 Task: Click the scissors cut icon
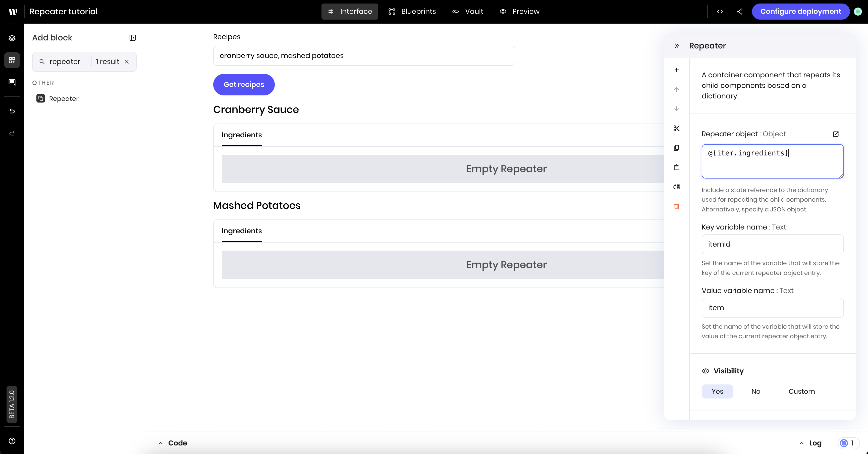click(x=676, y=128)
